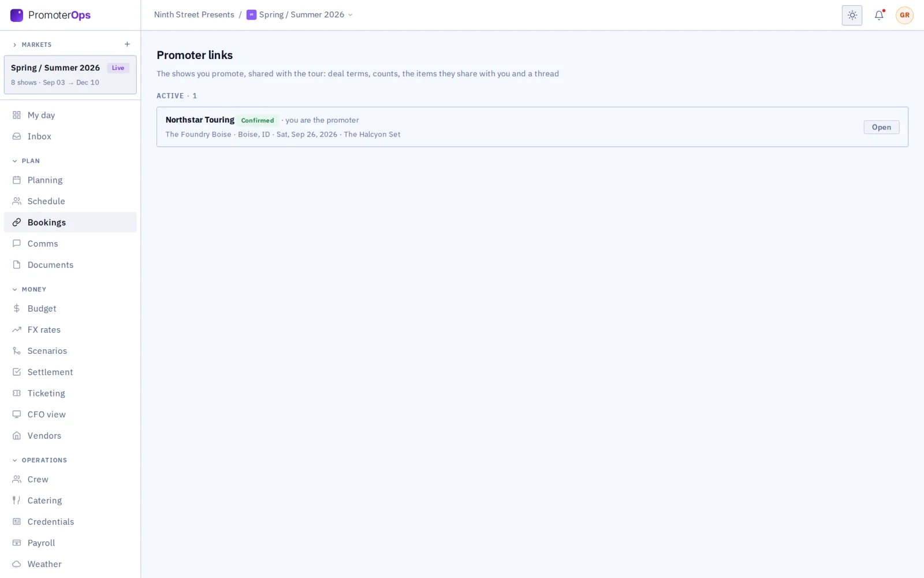Click the Catering utensils icon

point(17,501)
